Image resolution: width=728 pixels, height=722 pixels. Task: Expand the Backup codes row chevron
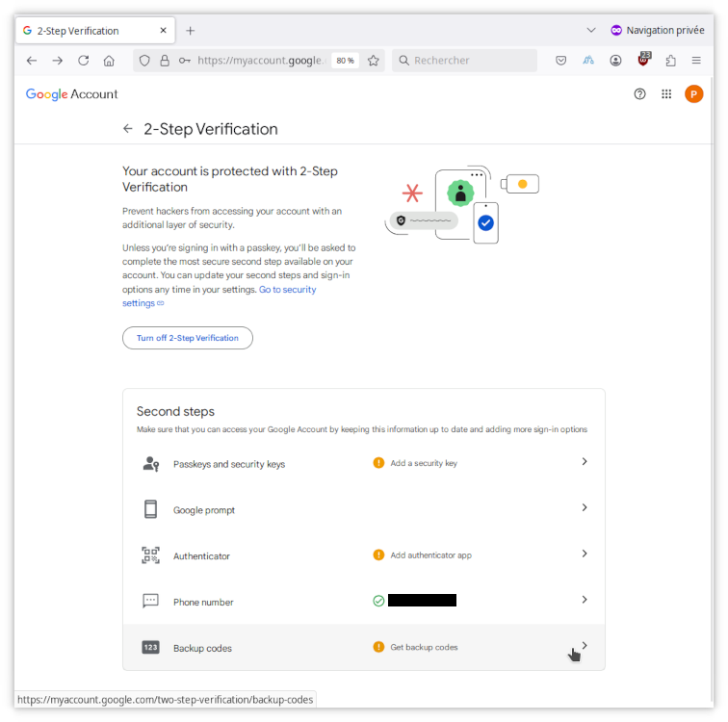point(585,645)
